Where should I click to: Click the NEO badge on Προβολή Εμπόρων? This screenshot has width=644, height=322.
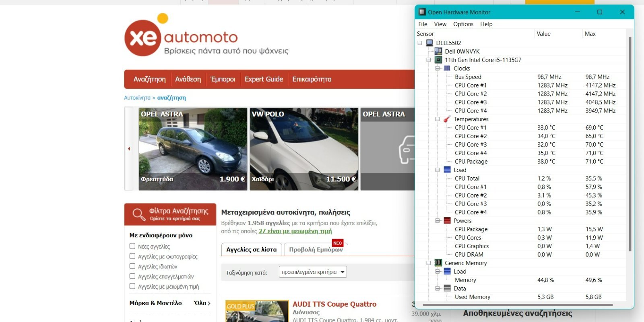(x=337, y=243)
